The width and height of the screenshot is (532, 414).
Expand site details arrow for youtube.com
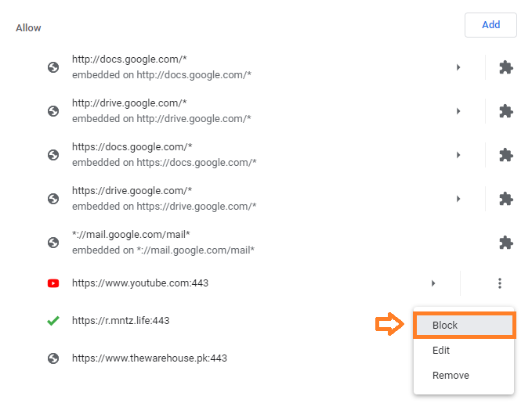pyautogui.click(x=433, y=283)
